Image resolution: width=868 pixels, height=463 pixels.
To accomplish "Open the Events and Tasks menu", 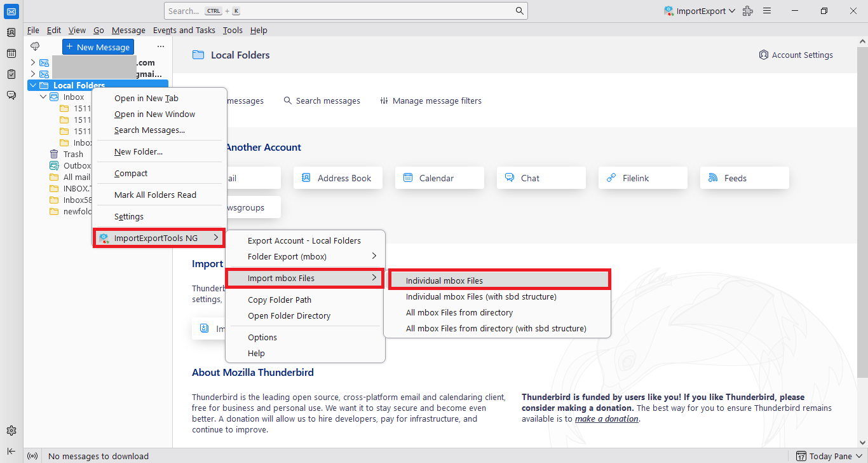I will (184, 30).
